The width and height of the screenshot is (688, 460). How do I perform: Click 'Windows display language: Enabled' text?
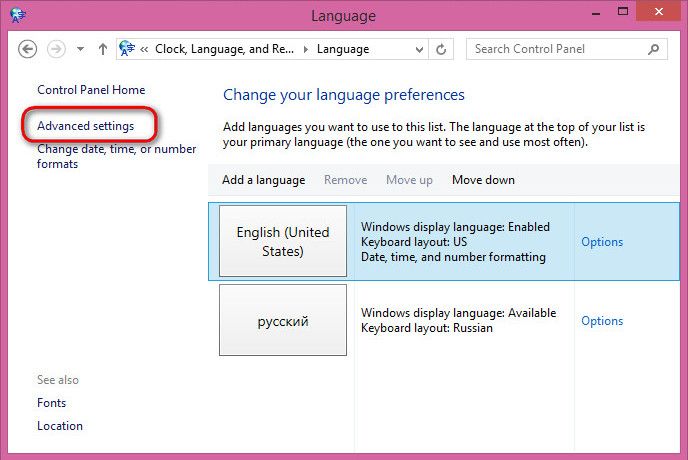[455, 227]
